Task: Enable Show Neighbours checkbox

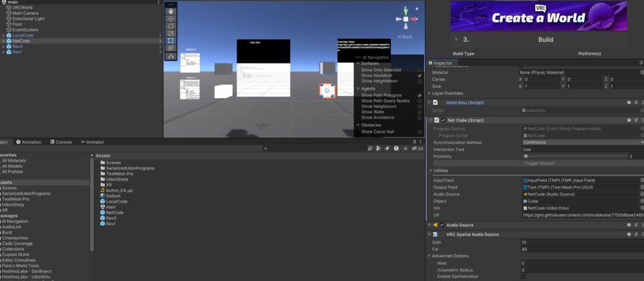Action: [419, 106]
